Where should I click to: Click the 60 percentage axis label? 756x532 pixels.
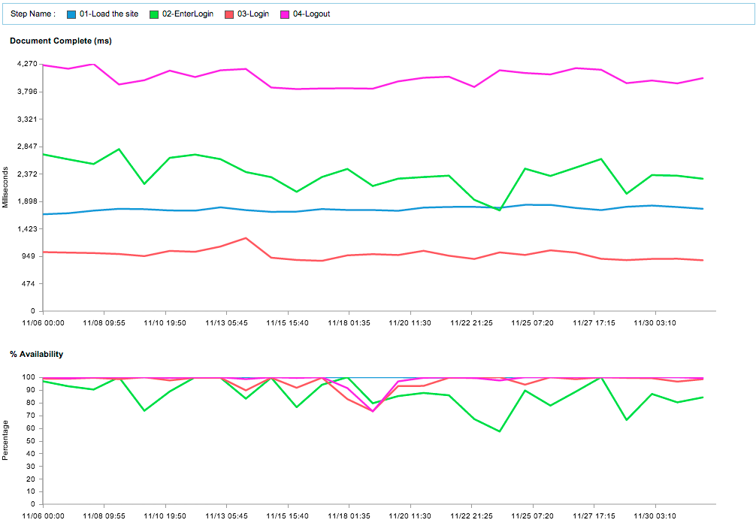32,428
